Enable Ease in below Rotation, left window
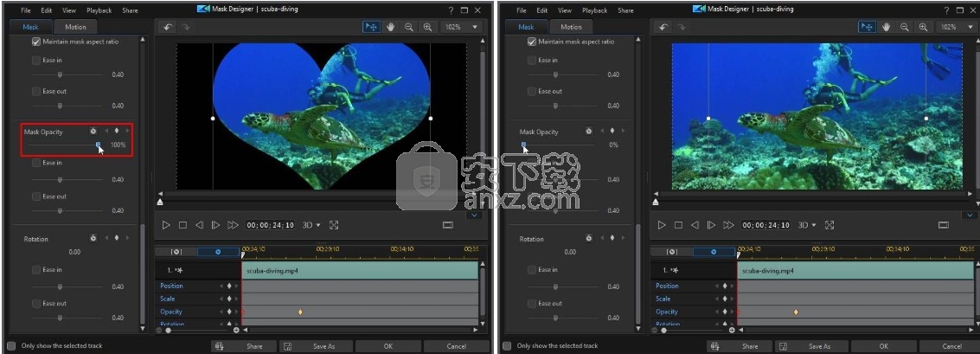The height and width of the screenshot is (354, 980). click(x=36, y=270)
